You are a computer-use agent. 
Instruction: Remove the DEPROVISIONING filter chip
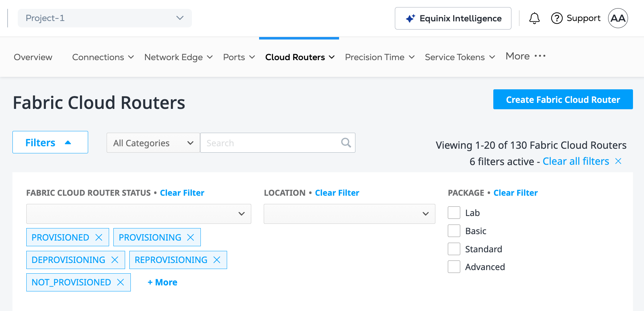115,260
